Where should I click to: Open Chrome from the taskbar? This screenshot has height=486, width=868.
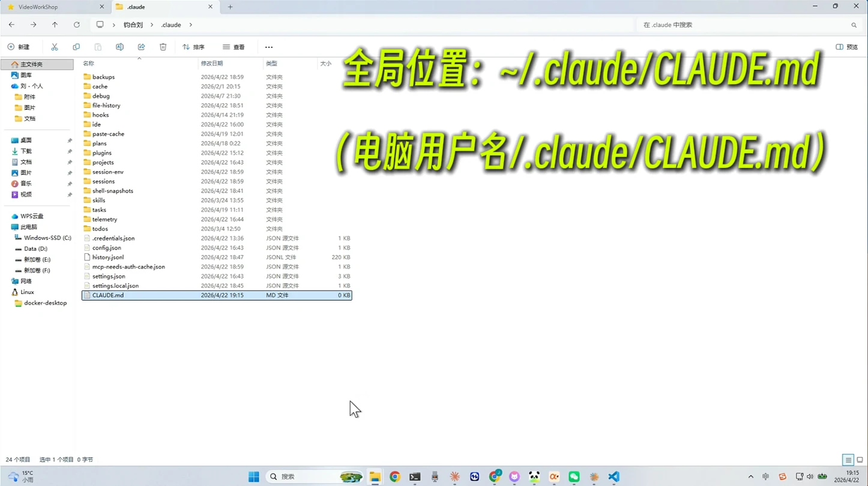pyautogui.click(x=394, y=476)
